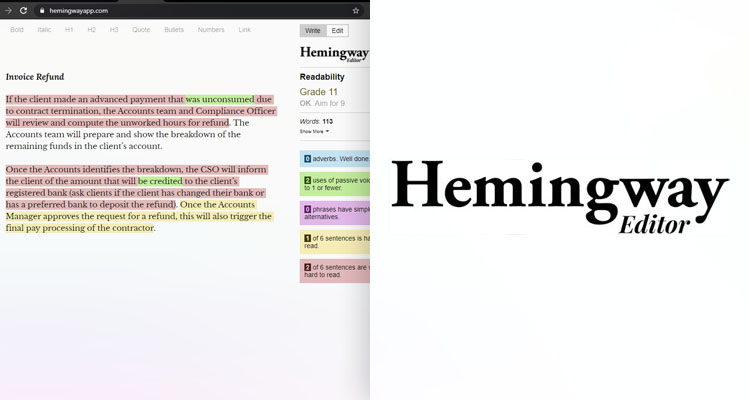Click the 'Grade 11' readability score
Image resolution: width=750 pixels, height=400 pixels.
click(319, 92)
